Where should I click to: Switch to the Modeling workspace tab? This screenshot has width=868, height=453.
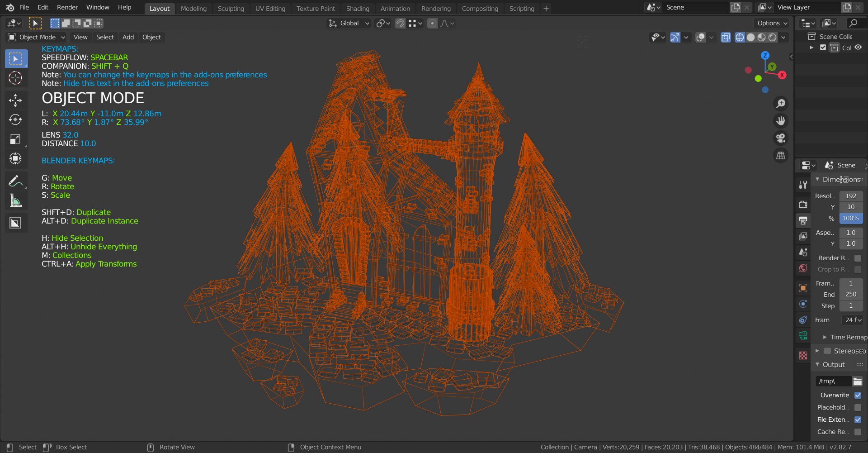click(193, 8)
